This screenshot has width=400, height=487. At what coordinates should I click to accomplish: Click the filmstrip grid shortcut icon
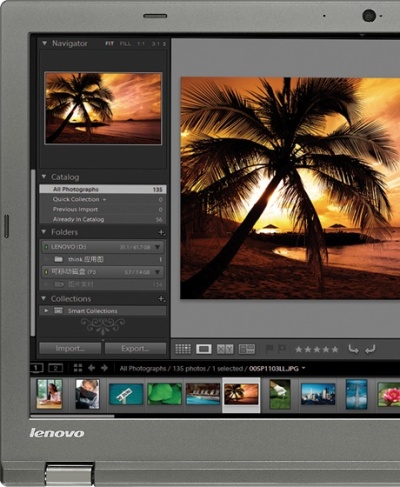tap(78, 368)
